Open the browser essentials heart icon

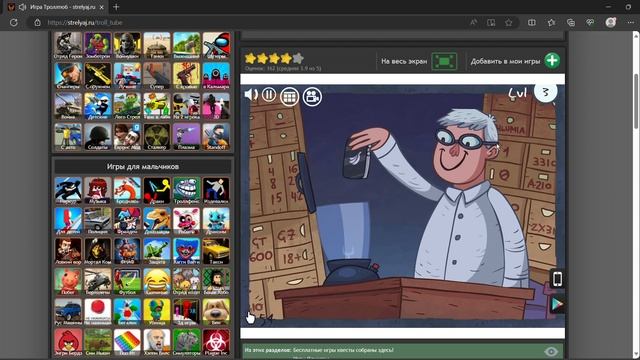tap(590, 22)
